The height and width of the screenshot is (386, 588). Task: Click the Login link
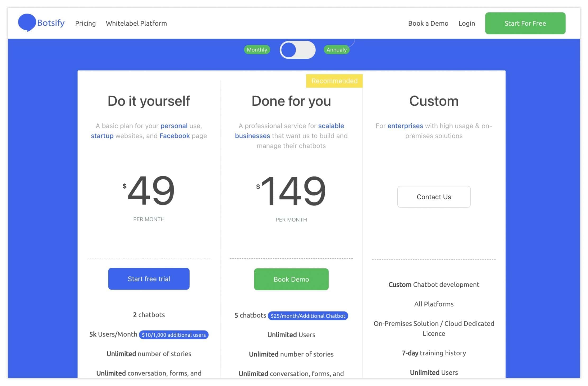pos(466,24)
